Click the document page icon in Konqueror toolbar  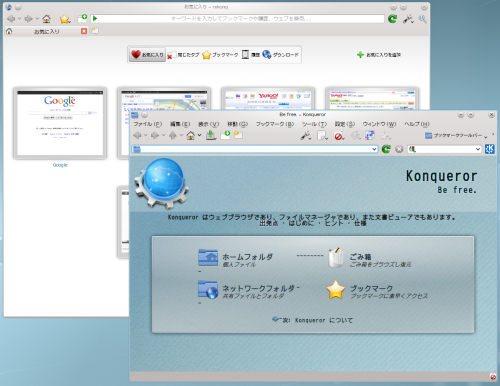(322, 135)
